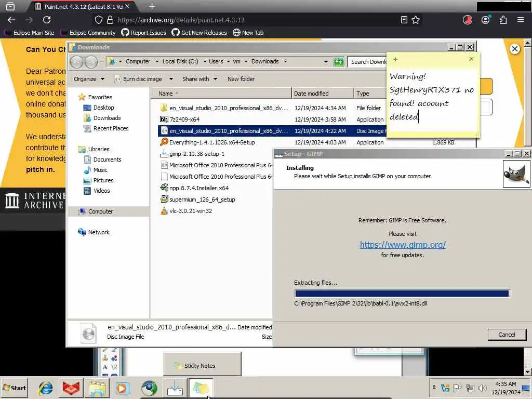Open the address bar history dropdown
Viewport: 532px width, 399px height.
pos(326,62)
